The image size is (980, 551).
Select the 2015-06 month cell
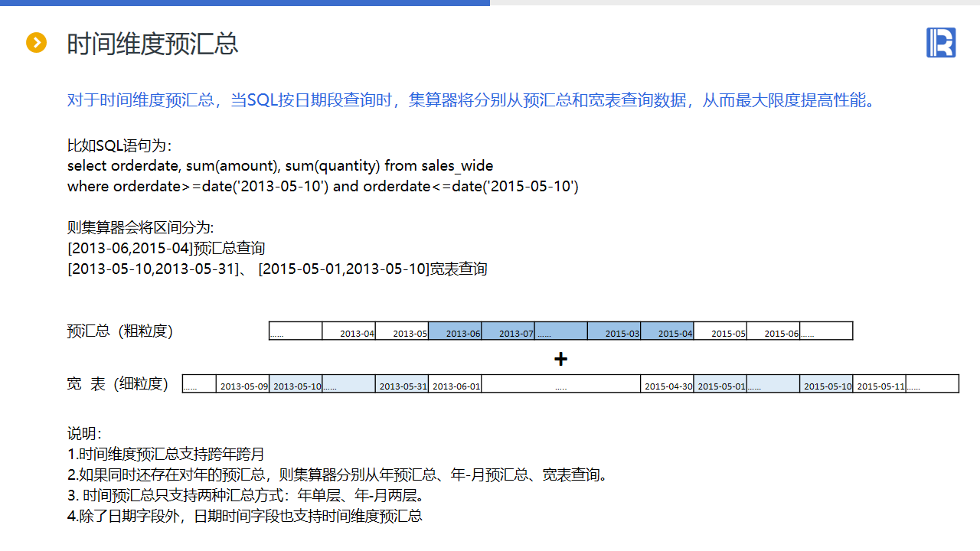(773, 331)
